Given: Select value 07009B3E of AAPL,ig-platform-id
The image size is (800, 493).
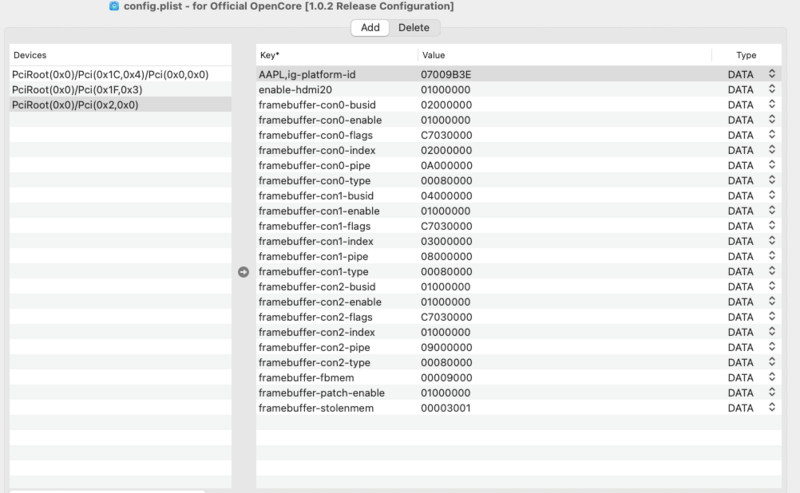Looking at the screenshot, I should pyautogui.click(x=446, y=75).
